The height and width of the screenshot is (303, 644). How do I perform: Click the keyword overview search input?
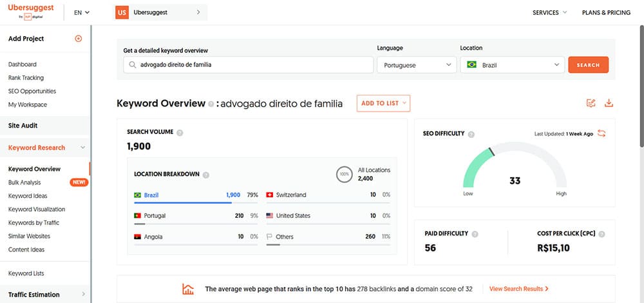249,65
